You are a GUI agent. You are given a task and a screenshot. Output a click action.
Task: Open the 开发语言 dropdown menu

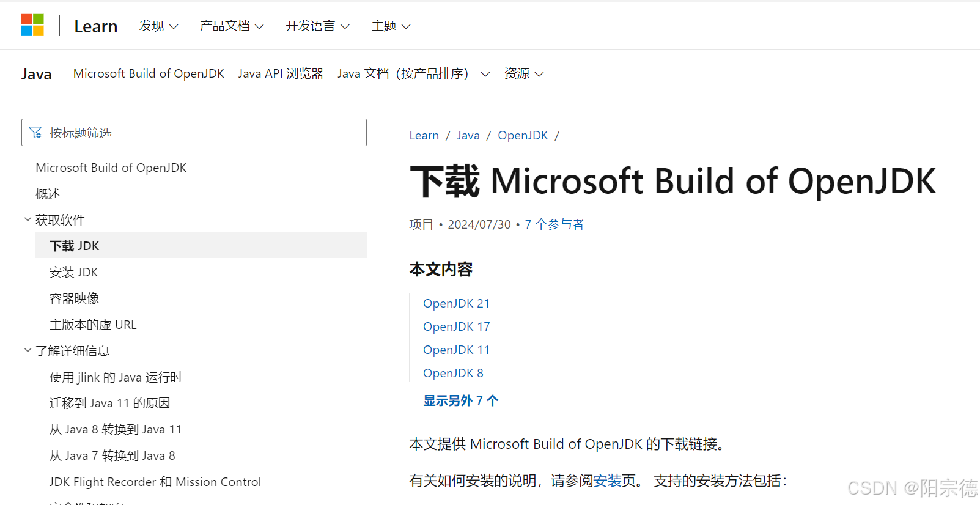coord(317,26)
